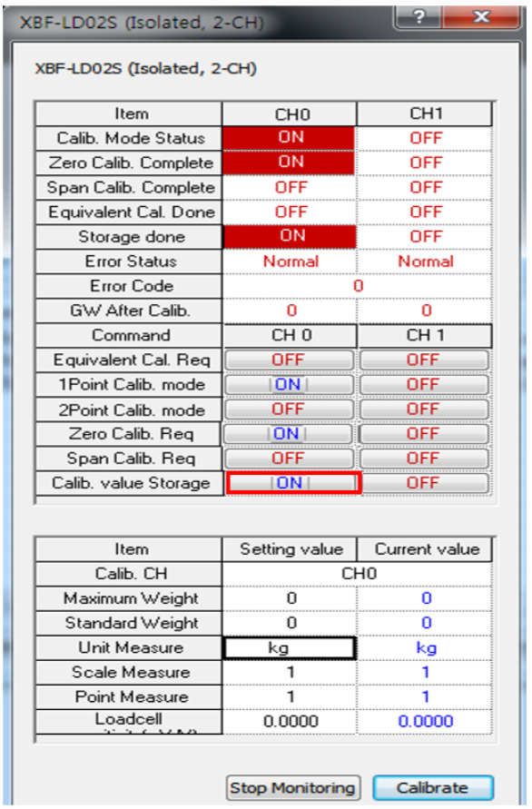The height and width of the screenshot is (809, 532).
Task: Toggle CH 0 Calib. value Storage
Action: 293,483
